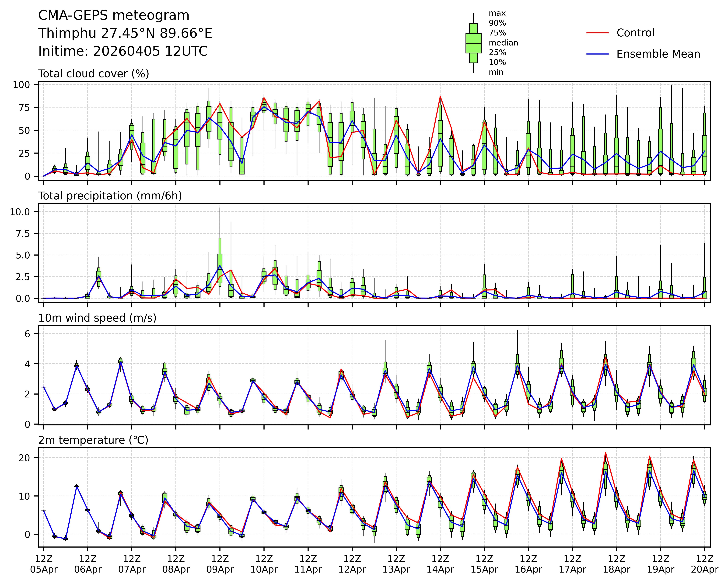This screenshot has width=728, height=584.
Task: Click the red Control legend line
Action: click(597, 33)
